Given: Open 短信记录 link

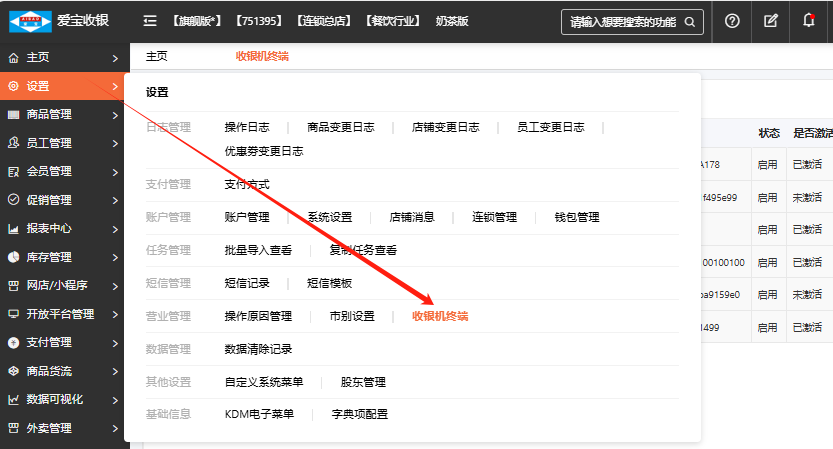Looking at the screenshot, I should pos(247,283).
